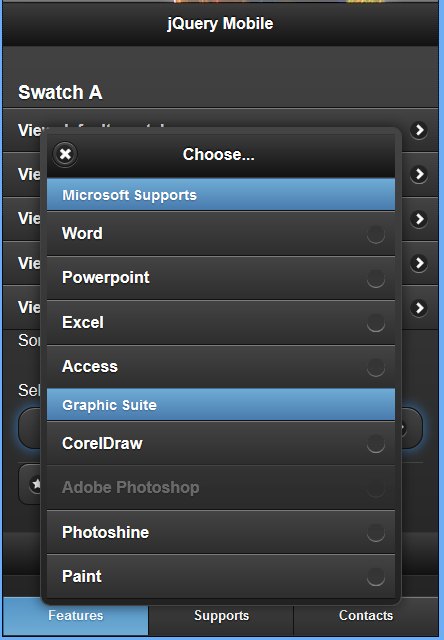Pick the Paint option
The height and width of the screenshot is (640, 444).
(x=221, y=576)
